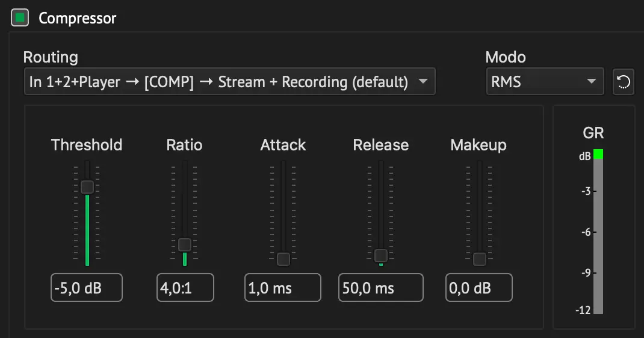The image size is (644, 338).
Task: Click the Ratio value field 4,0:1
Action: tap(185, 287)
